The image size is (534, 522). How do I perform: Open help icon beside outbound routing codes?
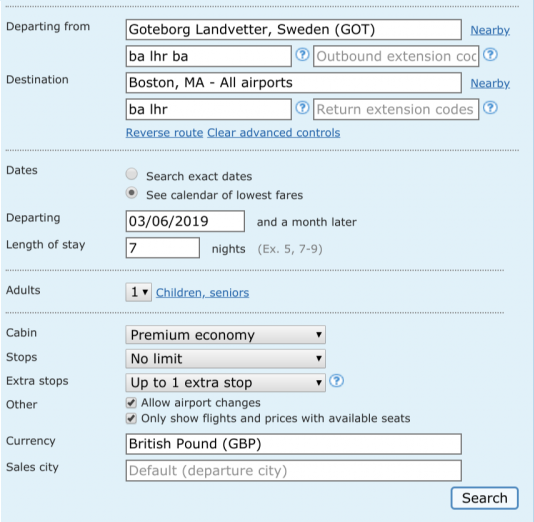[302, 55]
